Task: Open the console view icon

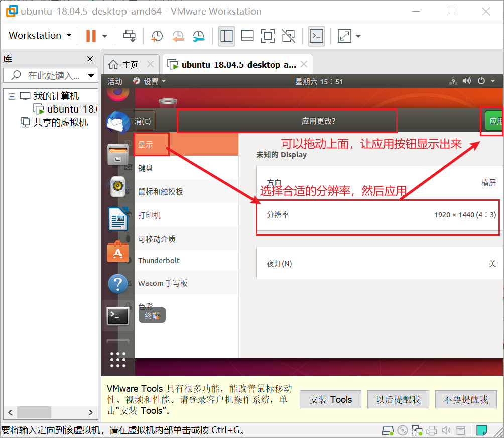Action: click(316, 36)
